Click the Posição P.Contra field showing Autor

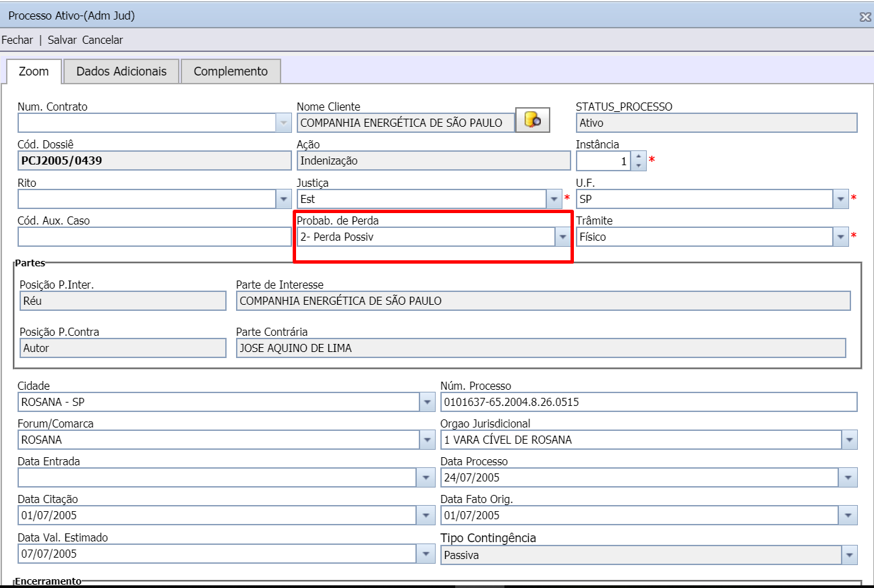(x=123, y=348)
